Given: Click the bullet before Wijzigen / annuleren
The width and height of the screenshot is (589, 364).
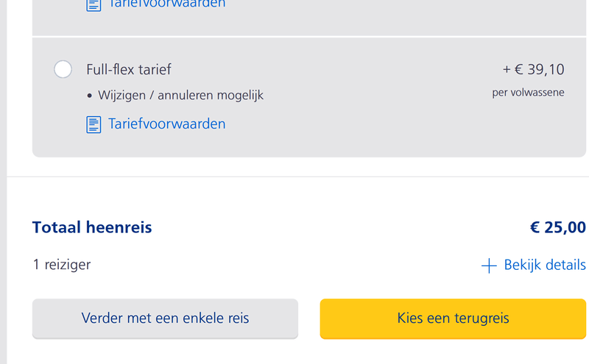Looking at the screenshot, I should 90,96.
